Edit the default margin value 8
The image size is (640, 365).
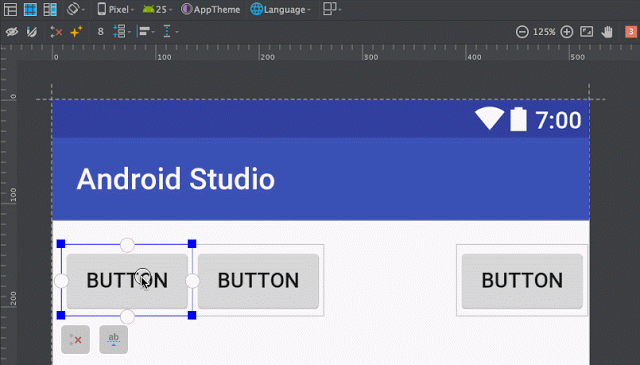(x=100, y=31)
